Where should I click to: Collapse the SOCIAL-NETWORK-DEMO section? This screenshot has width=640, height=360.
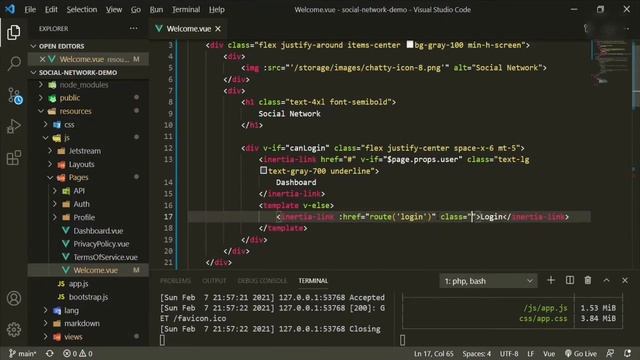click(x=33, y=72)
